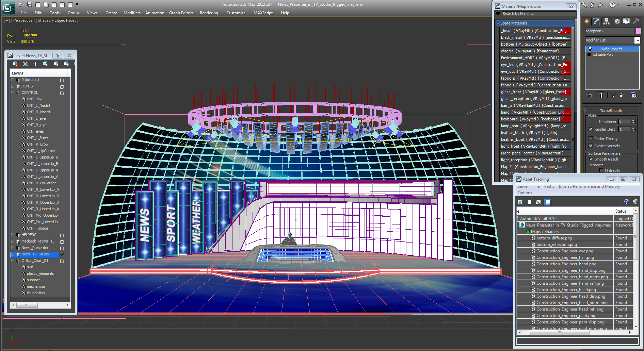Image resolution: width=644 pixels, height=351 pixels.
Task: Expand the BONES layer tree
Action: 13,86
